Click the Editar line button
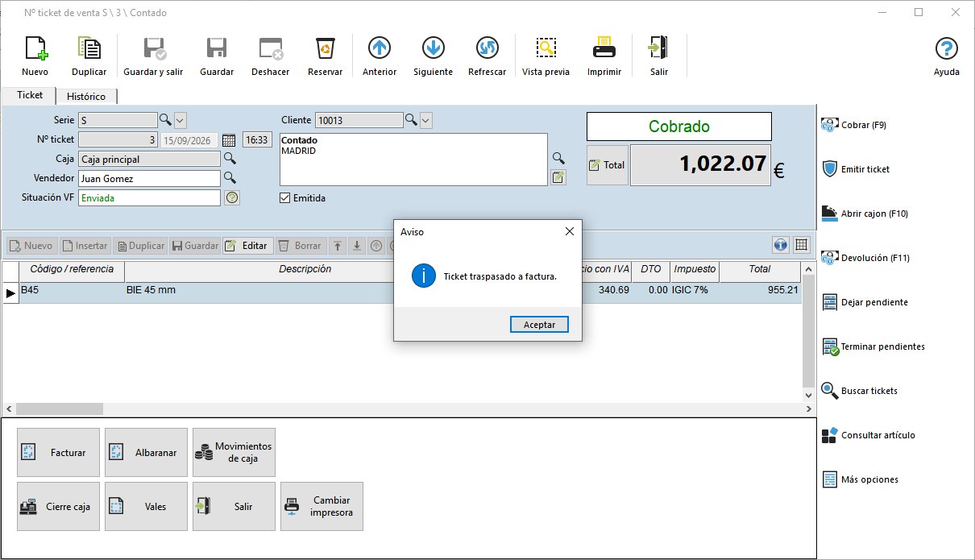 247,246
